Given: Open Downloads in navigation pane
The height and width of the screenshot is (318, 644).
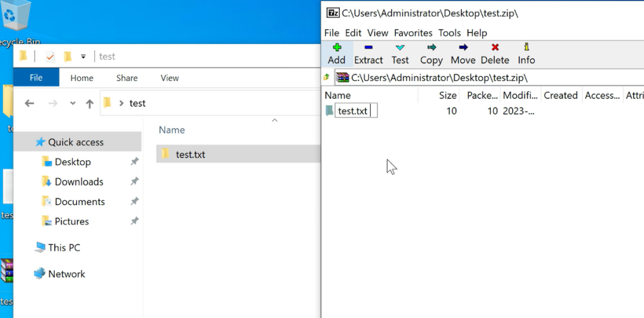Looking at the screenshot, I should pyautogui.click(x=79, y=181).
